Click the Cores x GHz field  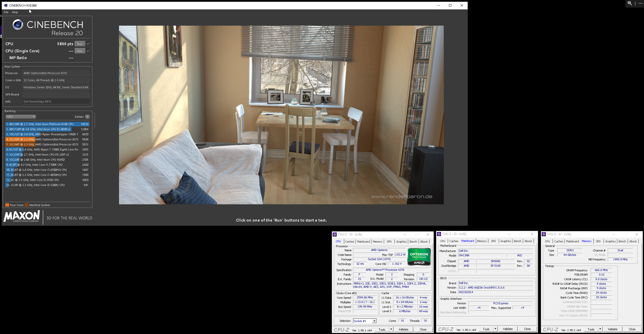56,80
